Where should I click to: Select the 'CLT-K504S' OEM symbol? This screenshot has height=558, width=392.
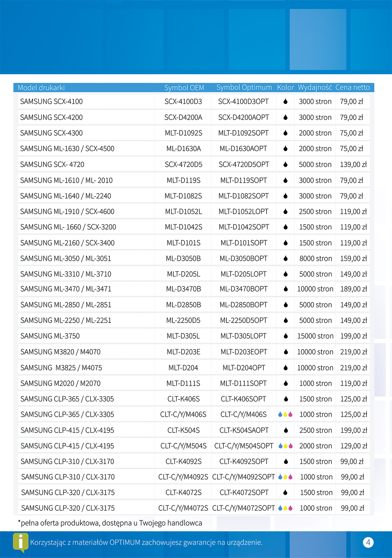[x=184, y=430]
